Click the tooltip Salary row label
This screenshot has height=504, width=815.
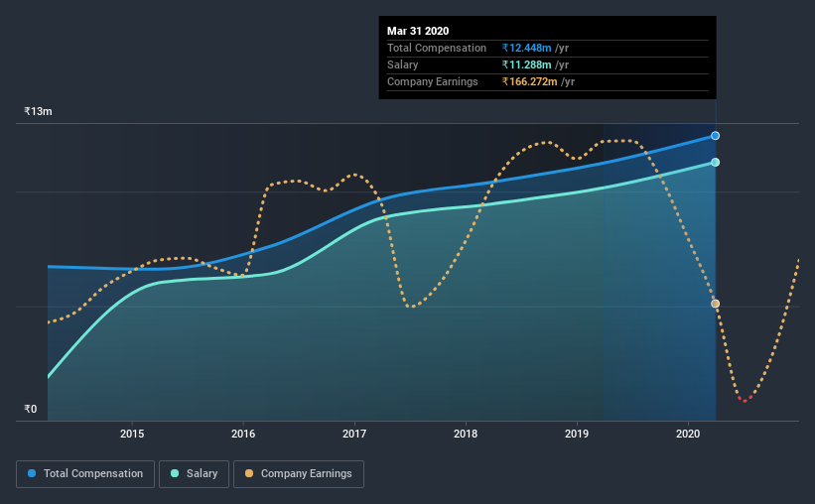pos(402,64)
